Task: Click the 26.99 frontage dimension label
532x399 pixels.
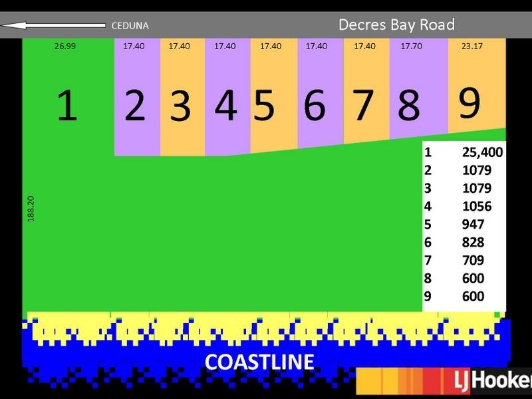Action: coord(65,46)
